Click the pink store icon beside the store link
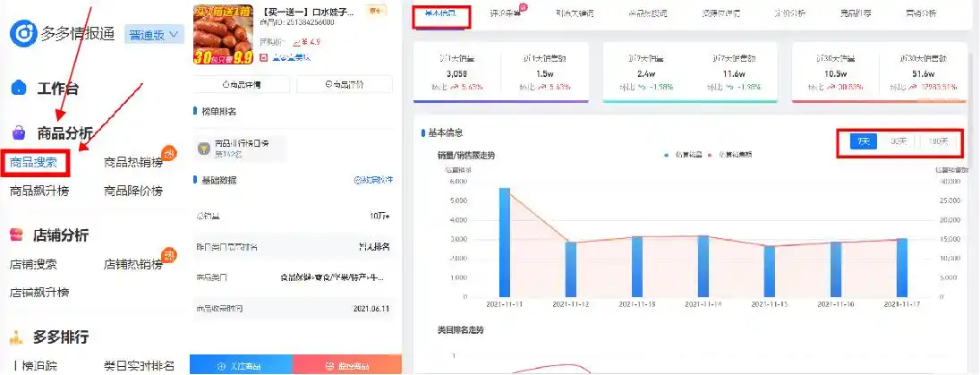980x375 pixels. [x=263, y=57]
